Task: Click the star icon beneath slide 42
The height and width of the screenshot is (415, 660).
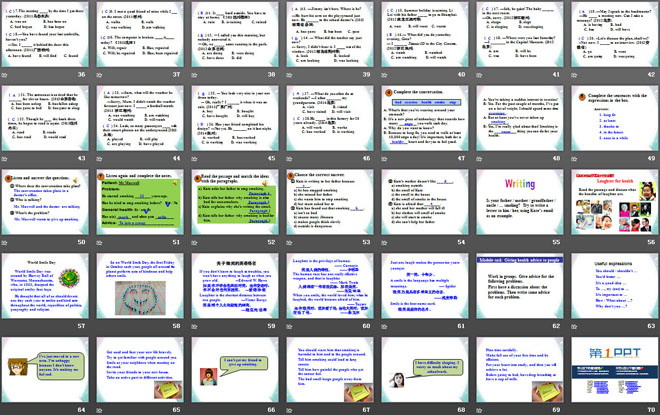Action: point(575,75)
